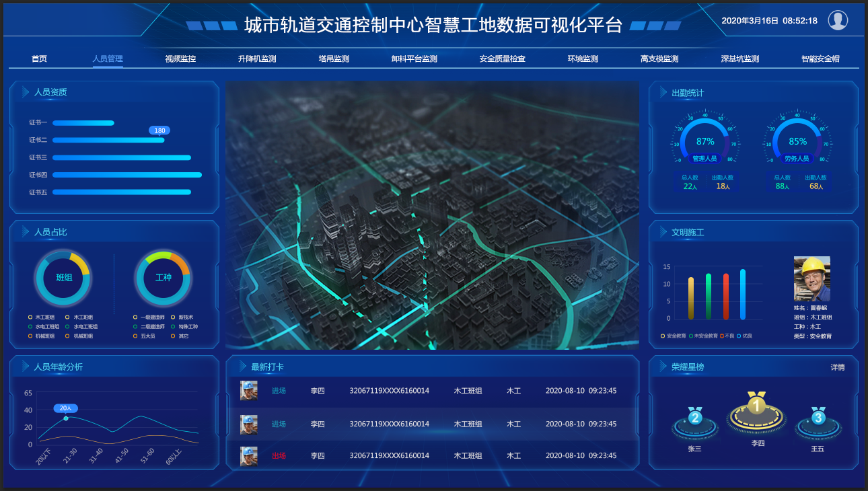The image size is (868, 491).
Task: Click the silver number 2 medal
Action: tap(695, 418)
